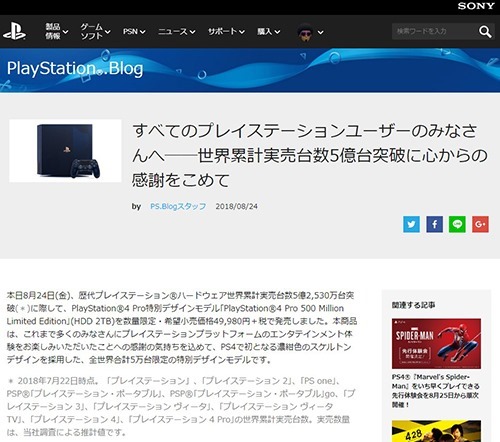The height and width of the screenshot is (442, 500).
Task: Click the date 2018/08/24
Action: (x=236, y=206)
